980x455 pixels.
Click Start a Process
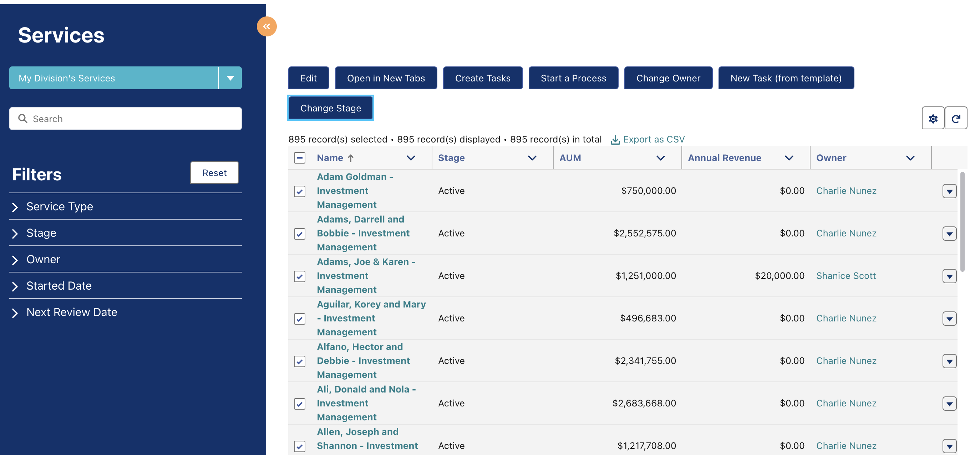click(573, 78)
